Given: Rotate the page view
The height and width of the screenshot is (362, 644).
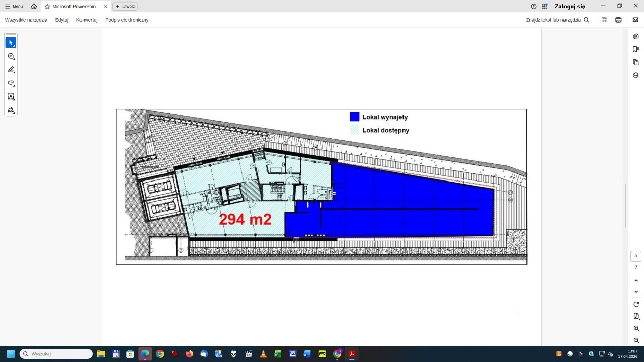Looking at the screenshot, I should click(636, 304).
